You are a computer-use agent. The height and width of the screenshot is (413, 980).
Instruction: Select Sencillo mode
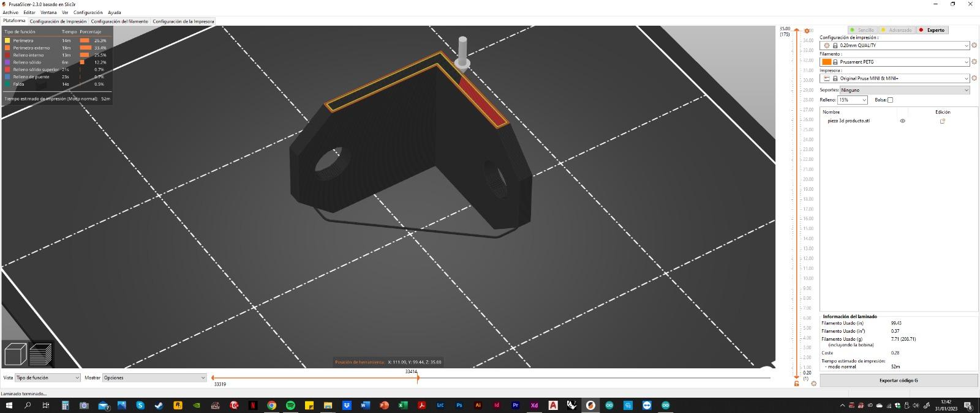(x=862, y=30)
